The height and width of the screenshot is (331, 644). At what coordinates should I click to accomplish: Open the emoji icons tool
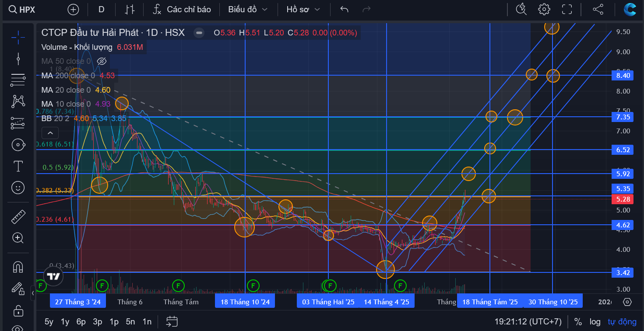click(x=18, y=188)
